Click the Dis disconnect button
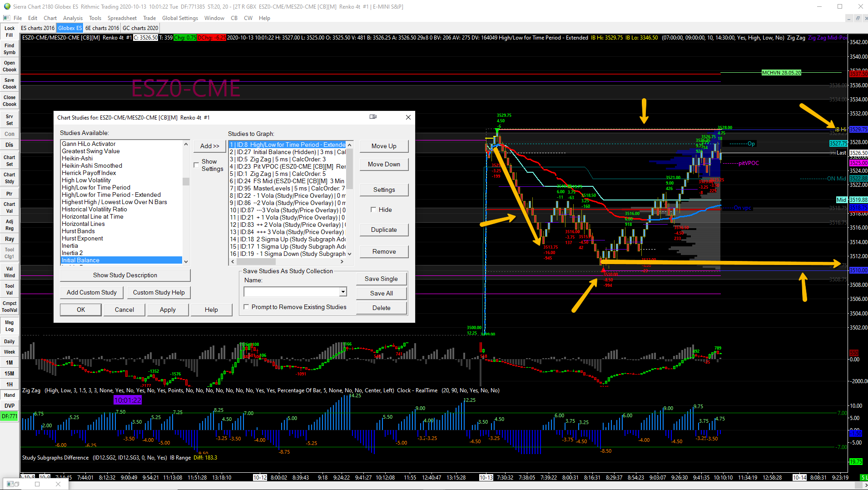 (10, 145)
